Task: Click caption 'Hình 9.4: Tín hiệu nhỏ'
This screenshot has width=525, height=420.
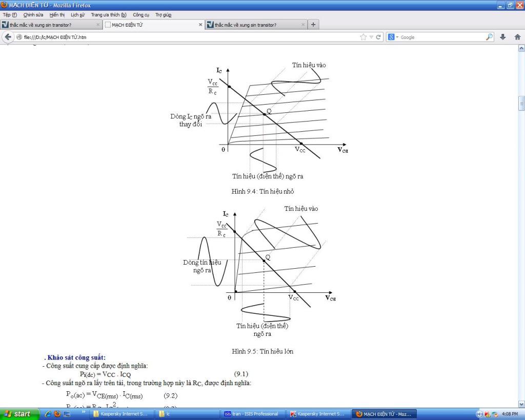Action: 262,191
